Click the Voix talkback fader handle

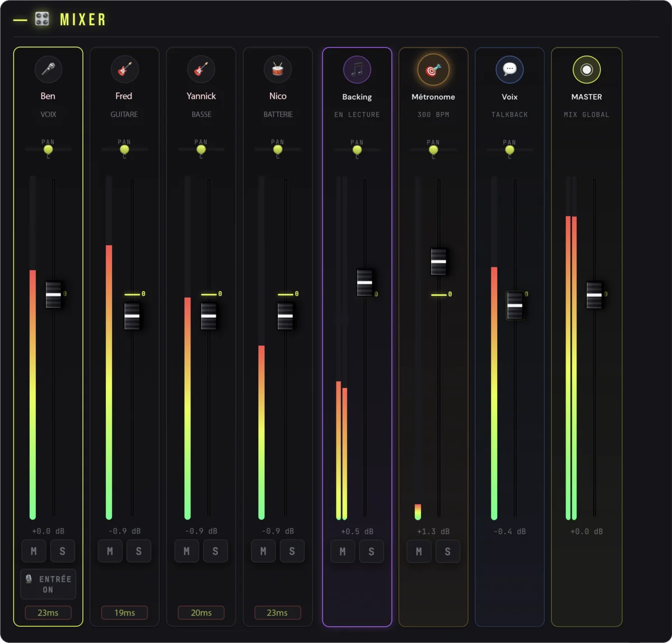515,306
